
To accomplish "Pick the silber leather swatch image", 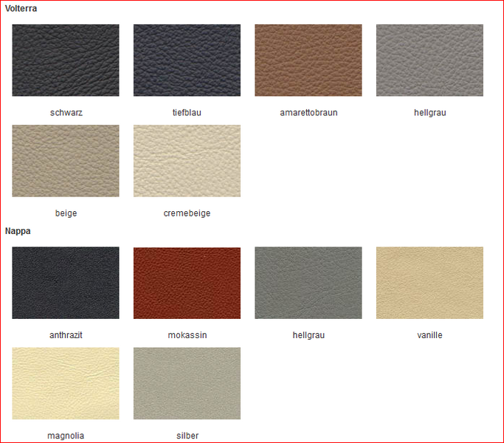I will click(187, 383).
